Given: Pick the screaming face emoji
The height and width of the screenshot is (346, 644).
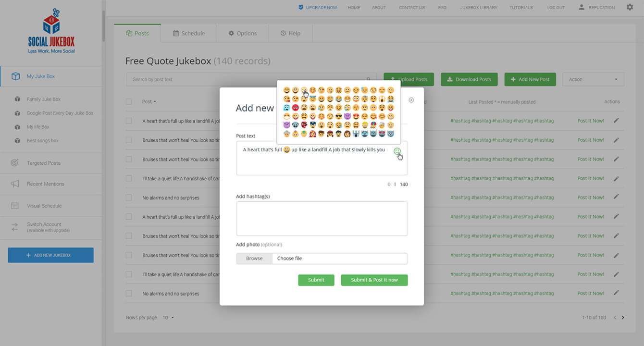Looking at the screenshot, I should (x=382, y=99).
